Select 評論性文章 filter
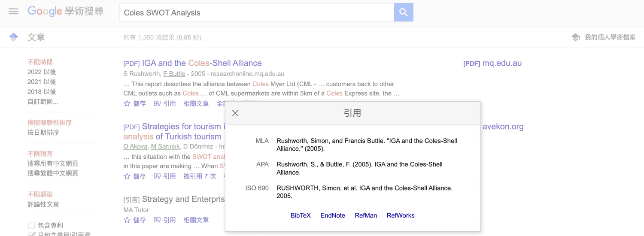This screenshot has height=236, width=644. (43, 204)
